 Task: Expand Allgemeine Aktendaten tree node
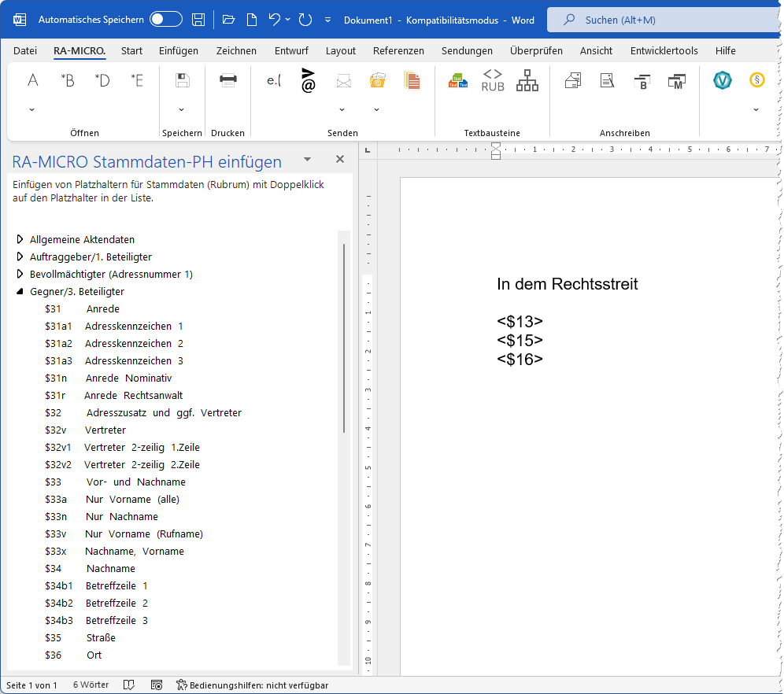point(20,239)
